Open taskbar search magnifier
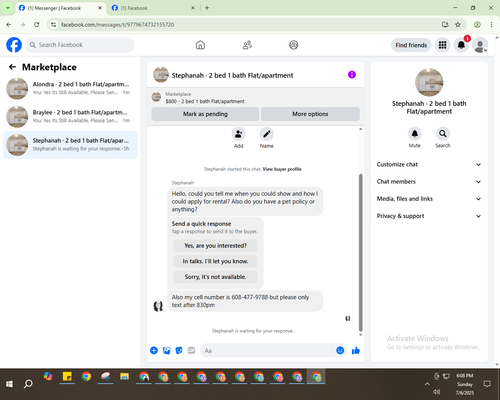Screen dimensions: 500x400 pyautogui.click(x=28, y=384)
